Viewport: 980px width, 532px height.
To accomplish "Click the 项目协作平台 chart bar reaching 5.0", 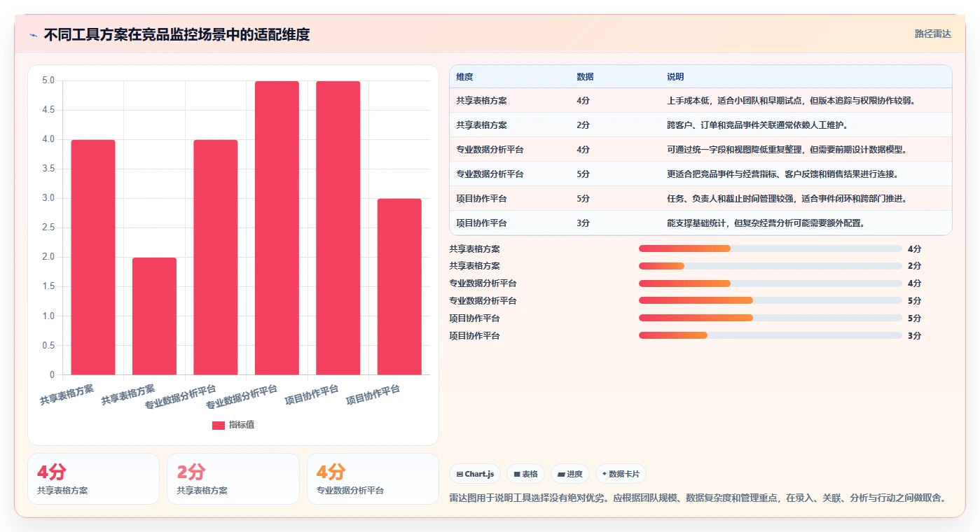I will pos(338,228).
